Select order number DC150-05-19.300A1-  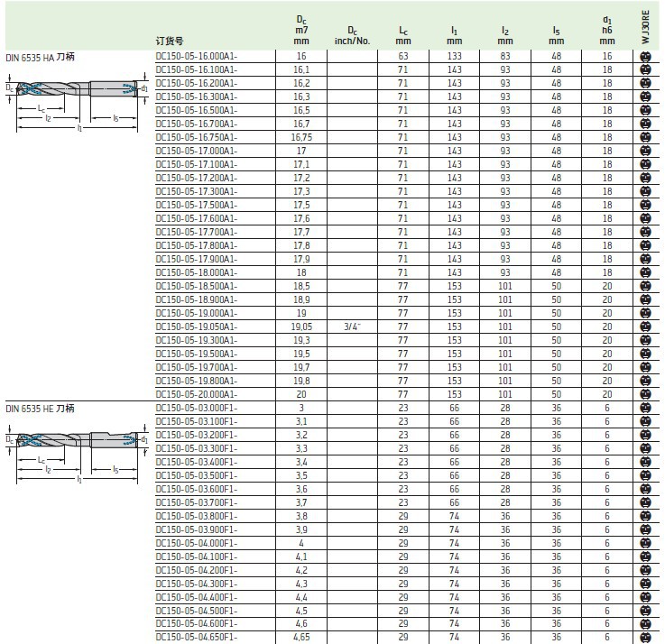(x=197, y=340)
